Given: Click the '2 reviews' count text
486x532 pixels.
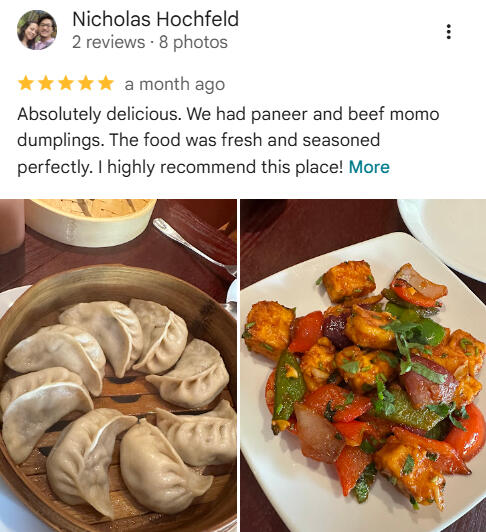Looking at the screenshot, I should [108, 42].
